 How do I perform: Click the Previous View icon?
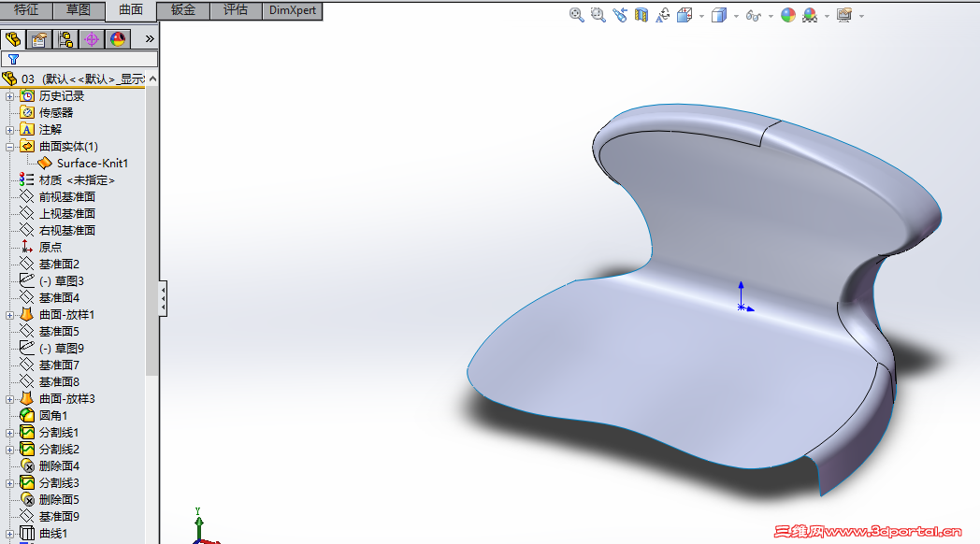[x=619, y=15]
